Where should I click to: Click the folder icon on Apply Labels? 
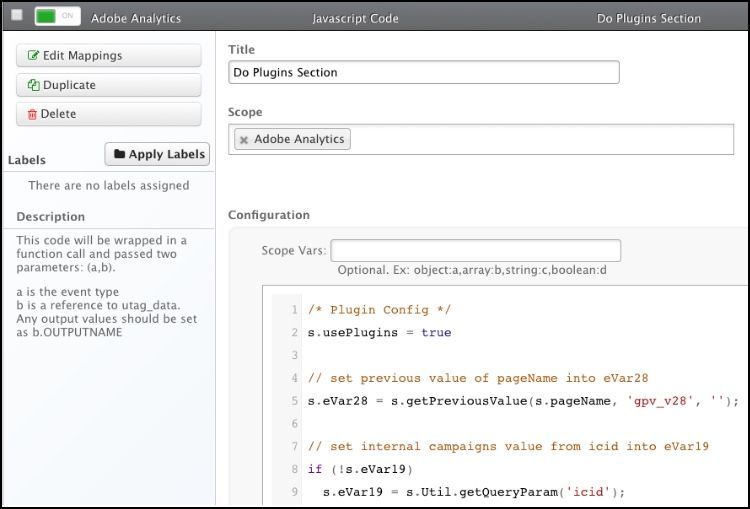point(120,154)
